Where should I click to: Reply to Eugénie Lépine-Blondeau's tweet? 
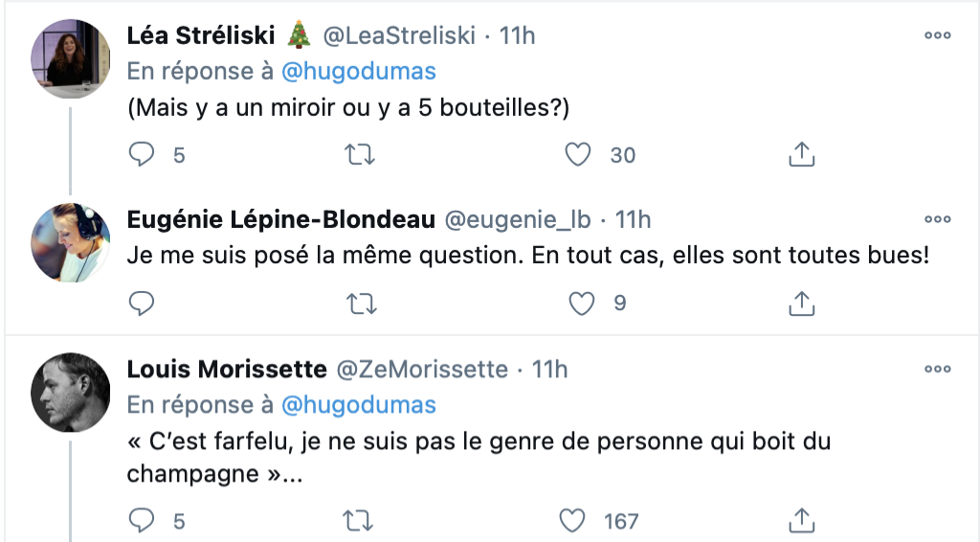coord(142,304)
